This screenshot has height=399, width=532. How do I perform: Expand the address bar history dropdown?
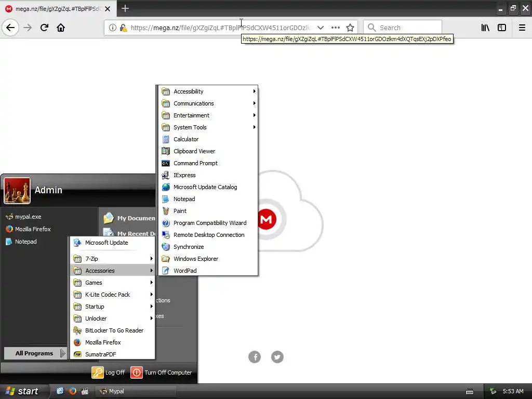320,28
